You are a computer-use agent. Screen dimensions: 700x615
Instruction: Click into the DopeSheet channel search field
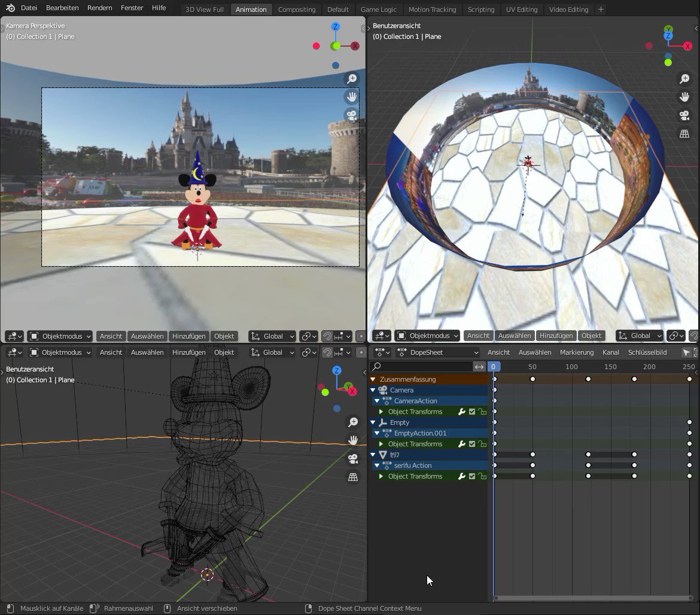pyautogui.click(x=421, y=367)
